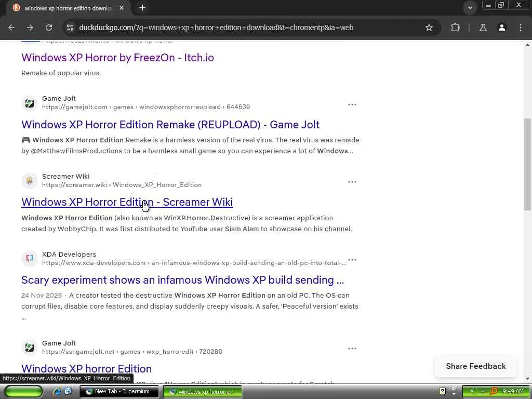Close the windows xp horror edition tab
This screenshot has width=532, height=399.
122,8
